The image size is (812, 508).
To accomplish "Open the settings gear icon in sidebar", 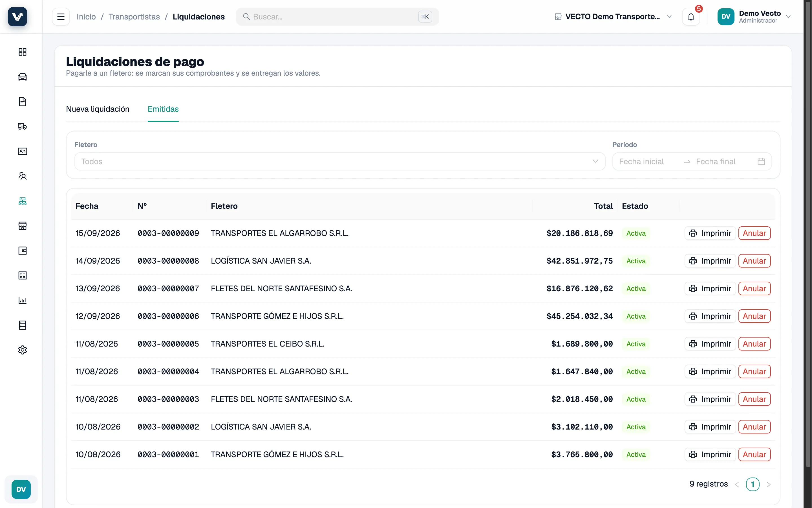I will (x=23, y=350).
